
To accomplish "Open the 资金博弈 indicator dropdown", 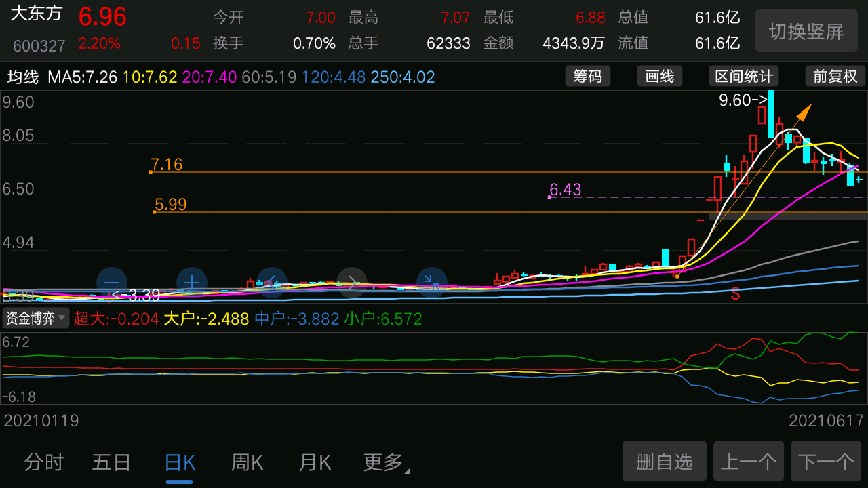I will point(36,318).
